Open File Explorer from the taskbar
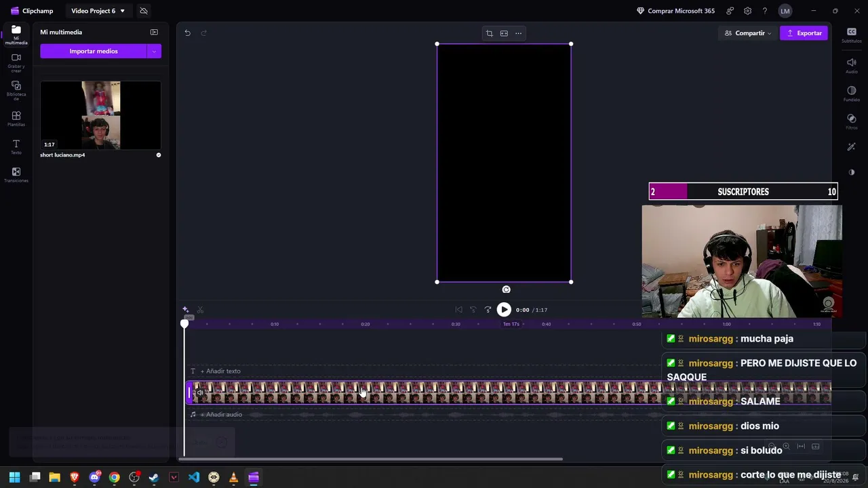 55,477
